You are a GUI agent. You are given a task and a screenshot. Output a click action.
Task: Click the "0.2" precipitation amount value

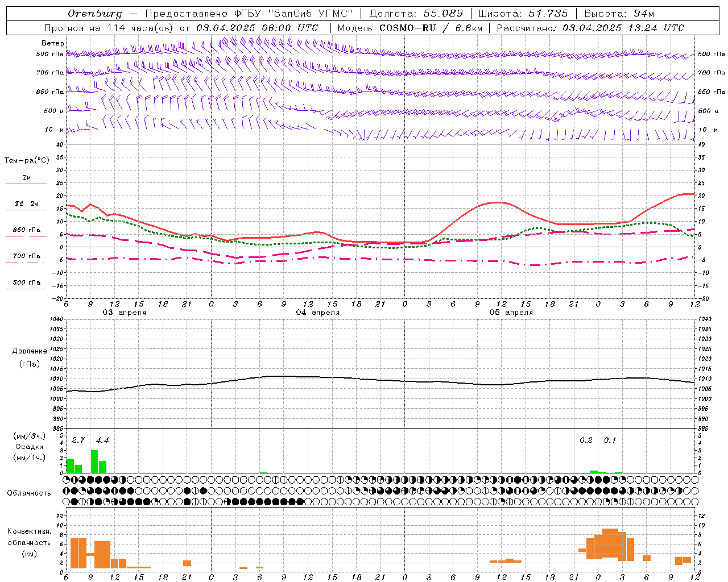click(586, 440)
